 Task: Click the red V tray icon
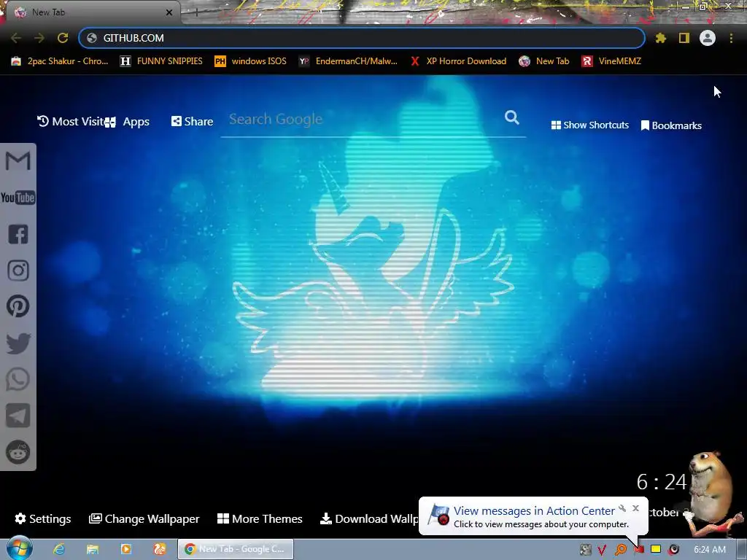coord(602,550)
